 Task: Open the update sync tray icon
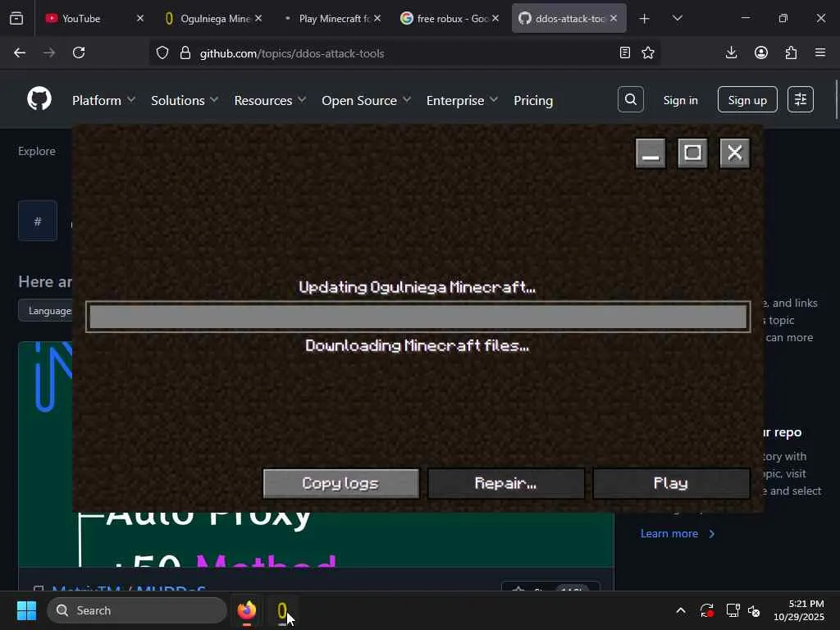(707, 610)
